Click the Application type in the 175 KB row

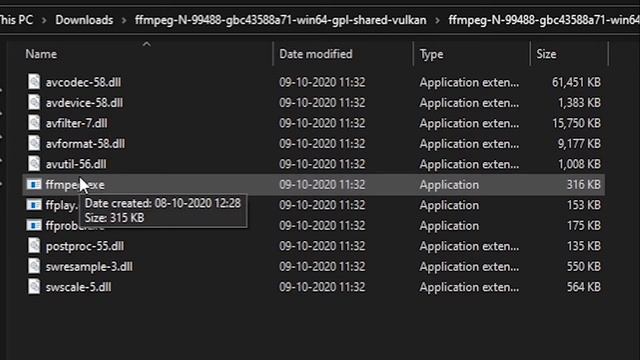449,225
